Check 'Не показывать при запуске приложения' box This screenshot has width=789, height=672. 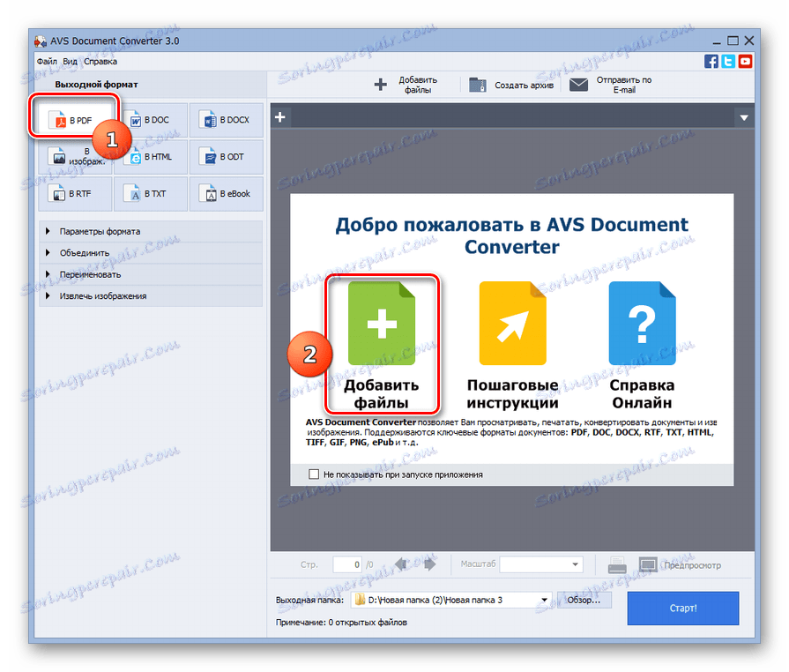[x=314, y=474]
